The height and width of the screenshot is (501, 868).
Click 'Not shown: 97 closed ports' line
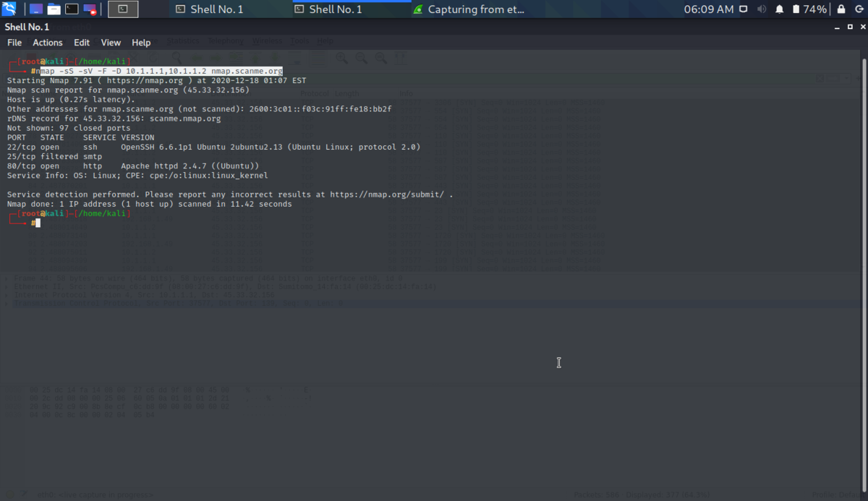[69, 128]
